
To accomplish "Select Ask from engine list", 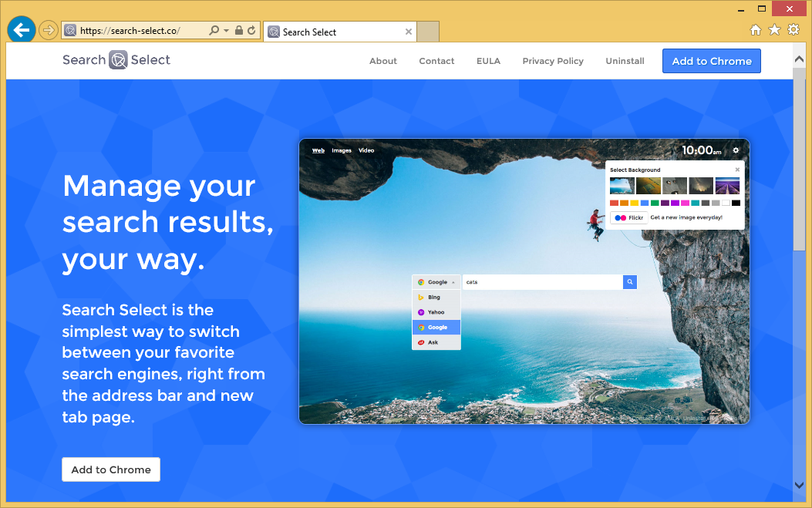I will click(x=436, y=342).
